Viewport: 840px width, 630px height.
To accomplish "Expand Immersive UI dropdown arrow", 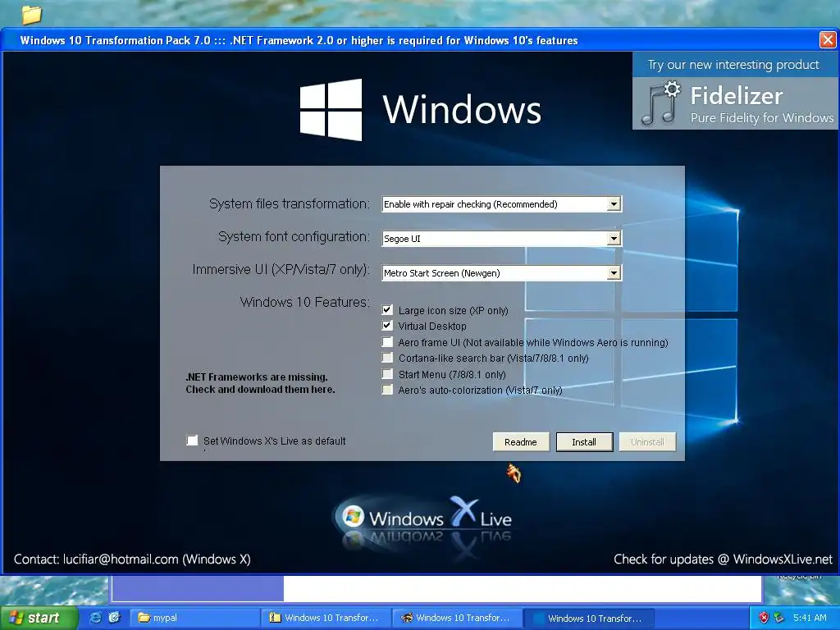I will 614,273.
